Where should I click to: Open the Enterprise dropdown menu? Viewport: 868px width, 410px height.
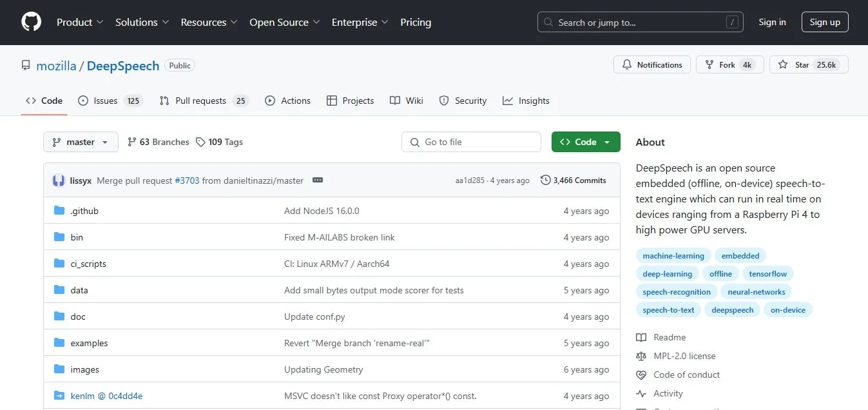(360, 22)
